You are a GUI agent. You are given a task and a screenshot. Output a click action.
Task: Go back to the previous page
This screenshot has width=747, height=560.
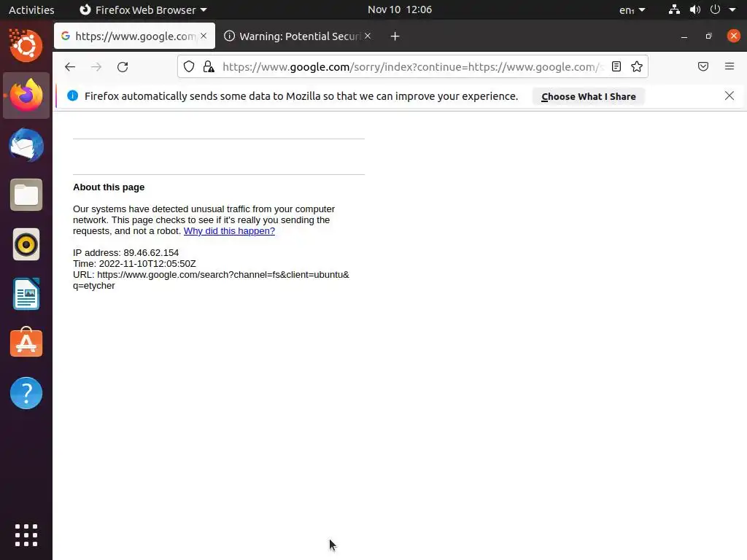tap(70, 66)
